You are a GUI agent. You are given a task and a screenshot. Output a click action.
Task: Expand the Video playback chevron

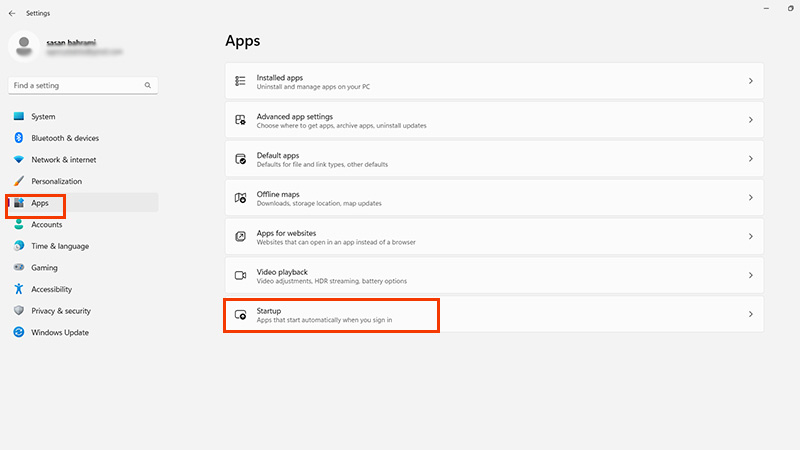tap(750, 276)
